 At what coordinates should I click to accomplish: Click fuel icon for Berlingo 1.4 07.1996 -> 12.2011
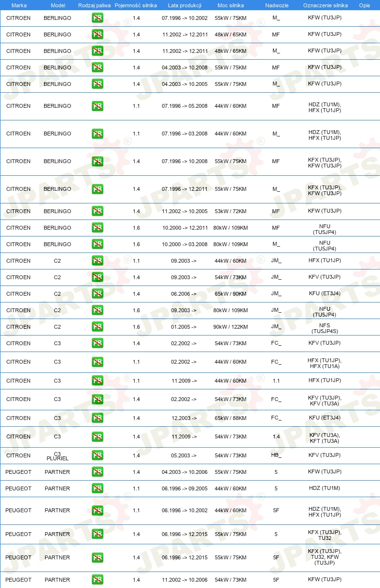(x=97, y=189)
